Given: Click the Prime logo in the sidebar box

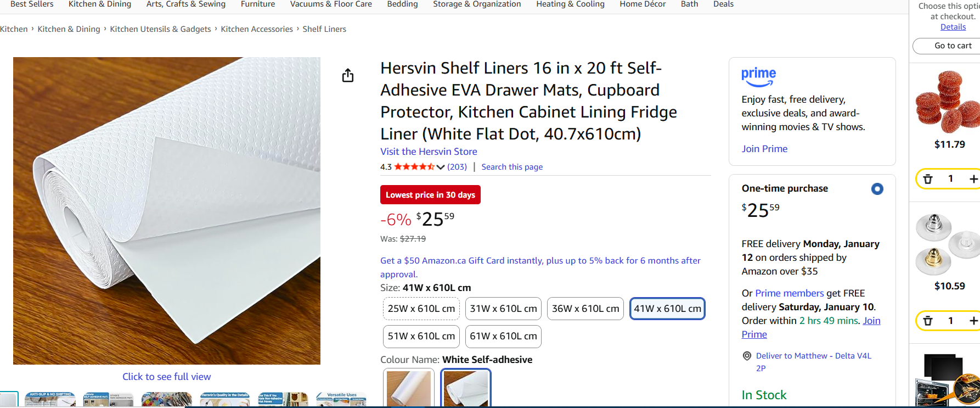Looking at the screenshot, I should (758, 77).
